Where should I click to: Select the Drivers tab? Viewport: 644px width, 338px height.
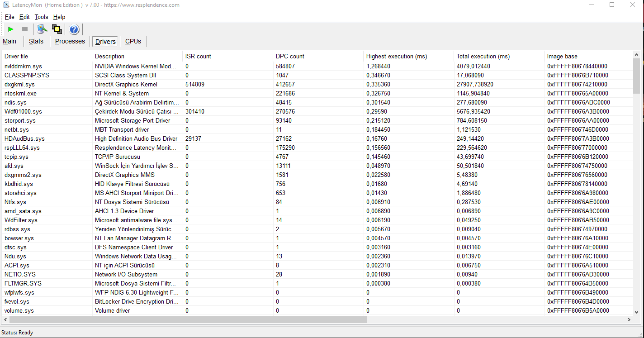(x=105, y=42)
